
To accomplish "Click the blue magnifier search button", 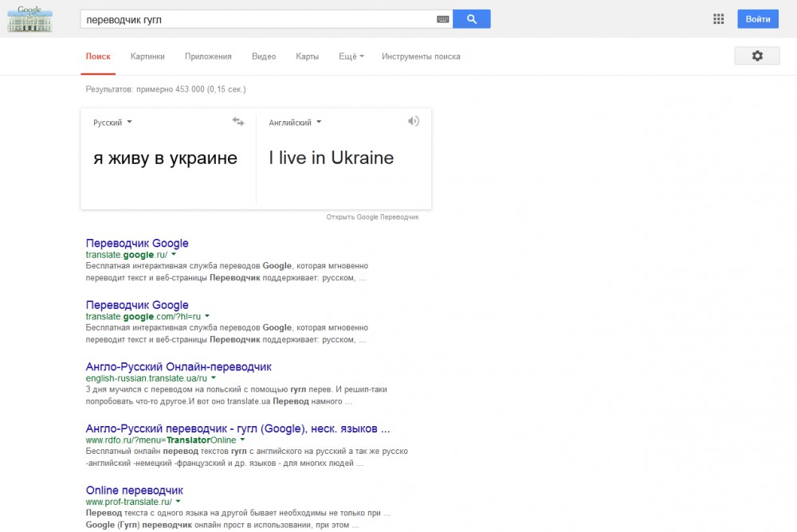I will [x=471, y=19].
